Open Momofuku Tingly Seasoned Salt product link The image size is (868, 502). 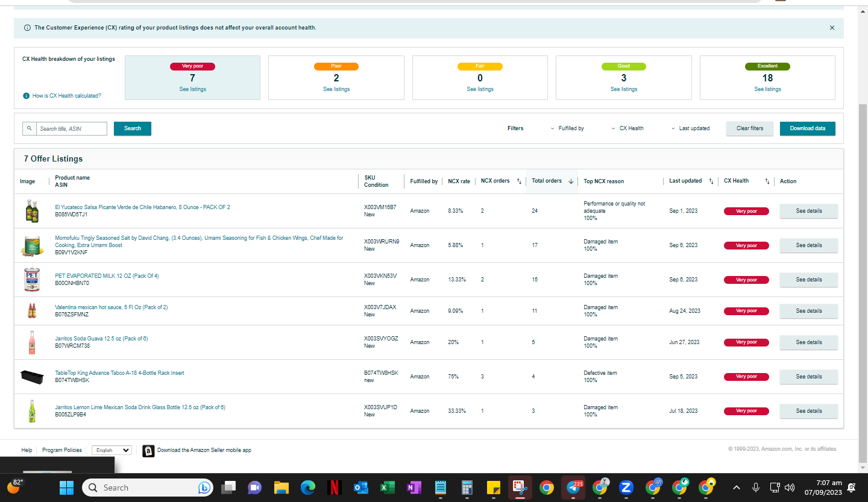200,242
